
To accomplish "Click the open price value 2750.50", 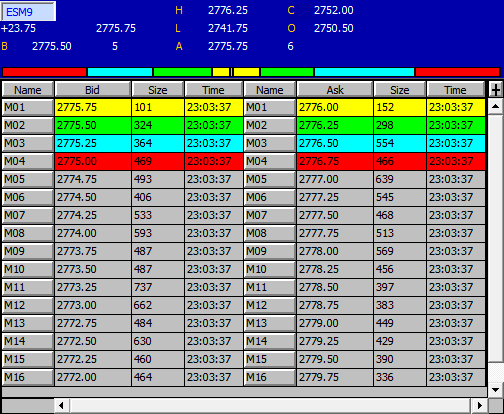I will [334, 28].
